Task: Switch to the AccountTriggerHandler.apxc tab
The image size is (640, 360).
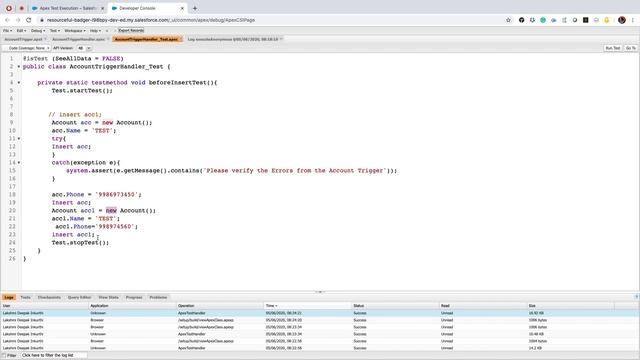Action: coord(78,40)
